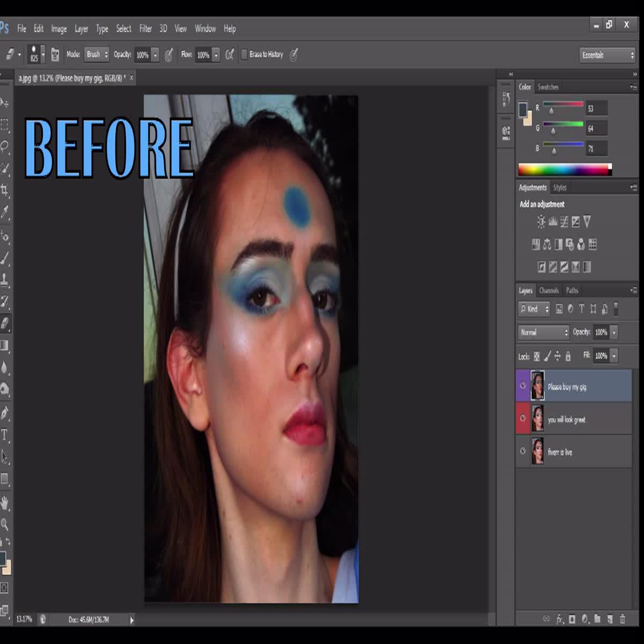The height and width of the screenshot is (644, 644).
Task: Open the Essentials workspace dropdown
Action: point(606,55)
